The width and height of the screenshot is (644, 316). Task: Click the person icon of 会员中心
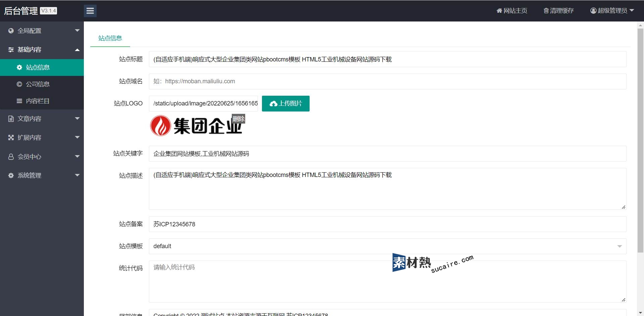coord(11,156)
